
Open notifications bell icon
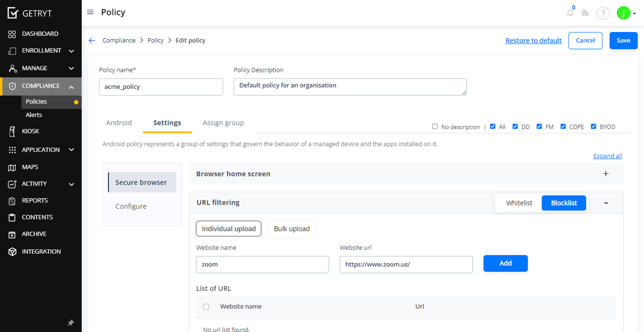(570, 13)
